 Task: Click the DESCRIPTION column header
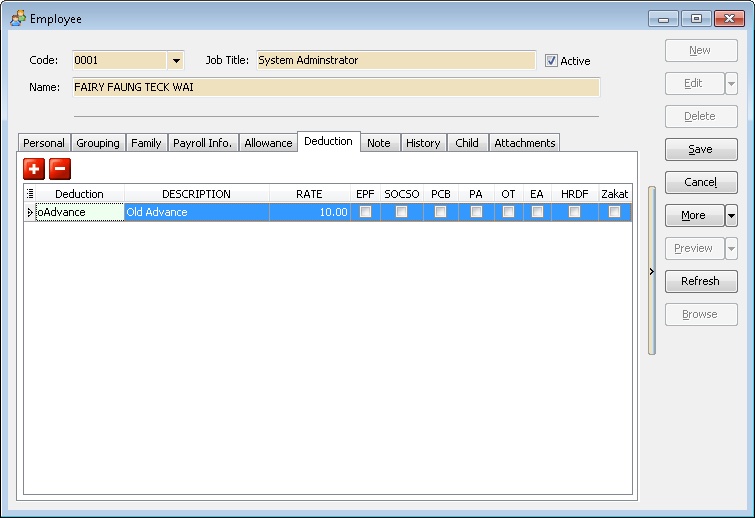196,194
